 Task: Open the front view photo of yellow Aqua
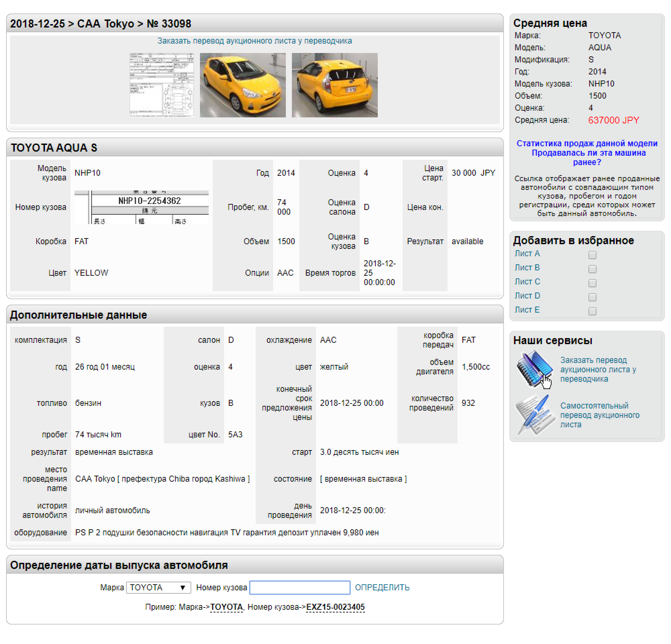coord(243,85)
